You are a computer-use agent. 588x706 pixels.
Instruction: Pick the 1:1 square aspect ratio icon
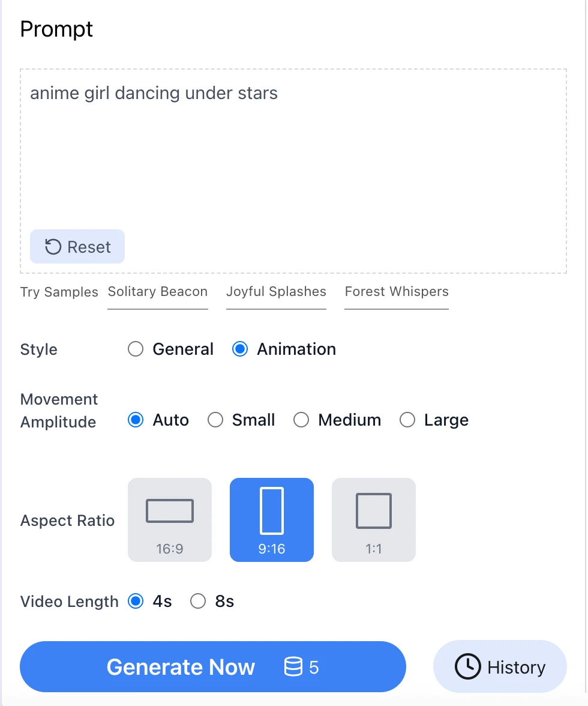374,520
